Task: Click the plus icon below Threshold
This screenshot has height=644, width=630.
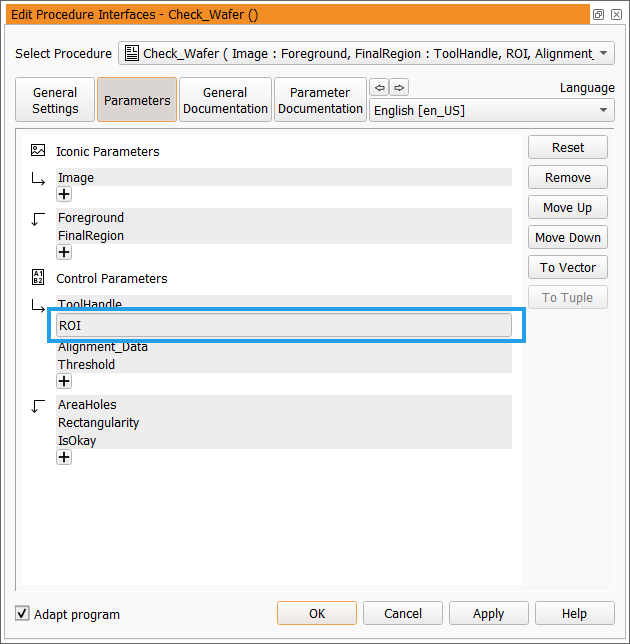Action: click(64, 381)
